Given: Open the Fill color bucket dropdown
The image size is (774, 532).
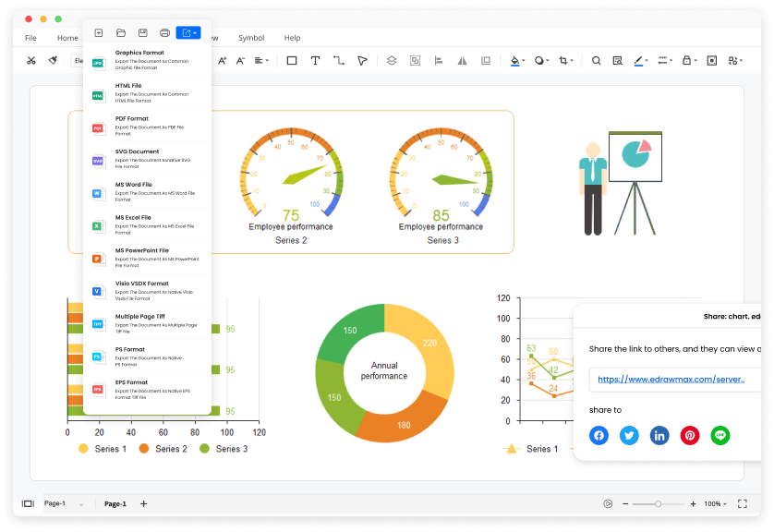Looking at the screenshot, I should [x=517, y=60].
